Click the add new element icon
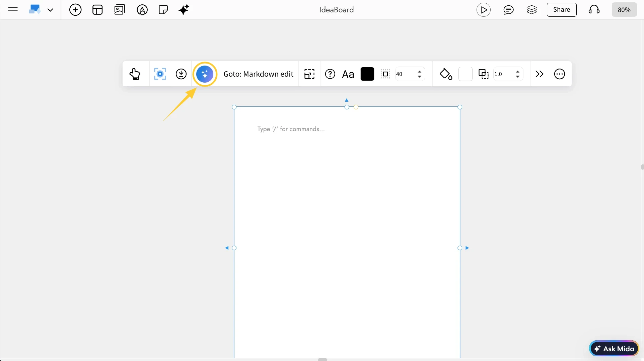Image resolution: width=644 pixels, height=361 pixels. coord(75,9)
